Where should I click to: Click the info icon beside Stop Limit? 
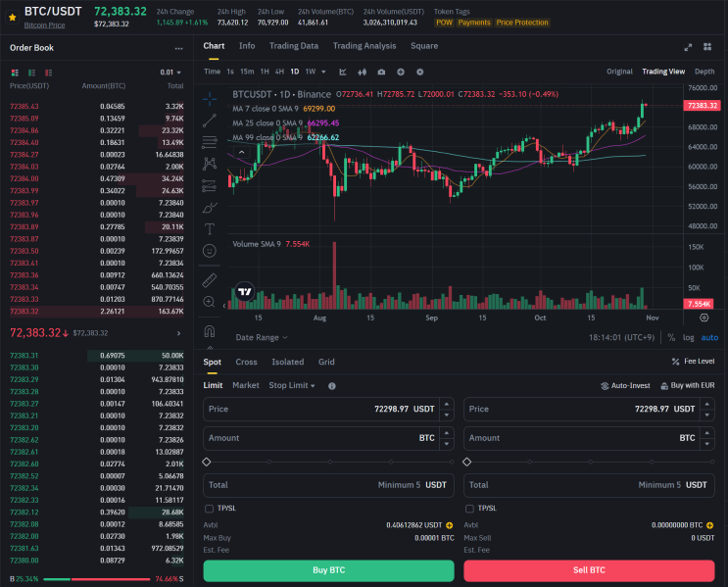[332, 386]
